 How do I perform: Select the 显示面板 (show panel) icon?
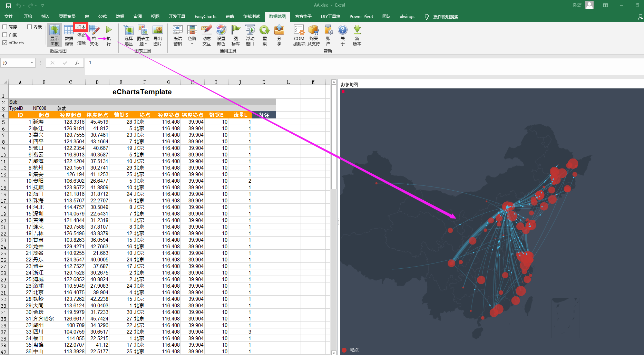coord(54,35)
